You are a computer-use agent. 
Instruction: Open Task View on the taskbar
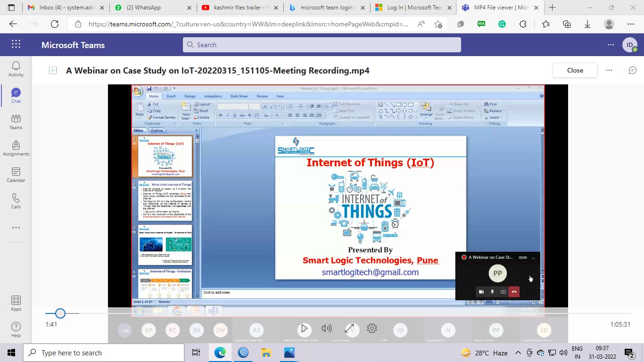click(196, 353)
